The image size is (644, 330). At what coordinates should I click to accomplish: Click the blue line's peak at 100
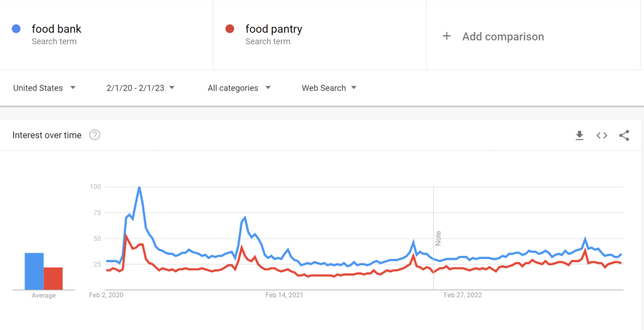tap(139, 187)
